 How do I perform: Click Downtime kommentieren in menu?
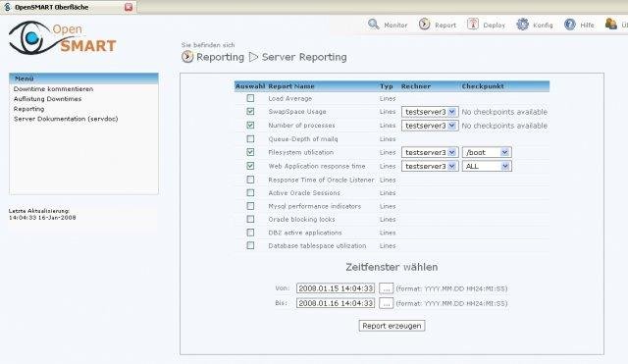[53, 89]
